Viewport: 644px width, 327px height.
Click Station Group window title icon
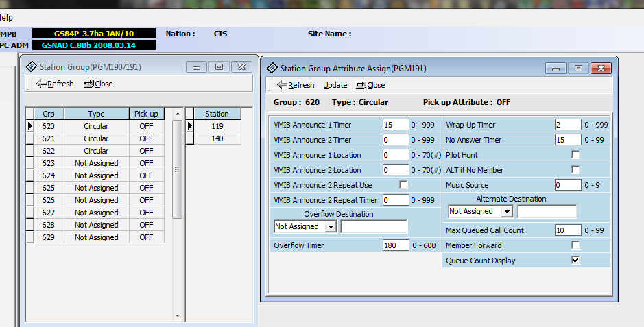[32, 66]
